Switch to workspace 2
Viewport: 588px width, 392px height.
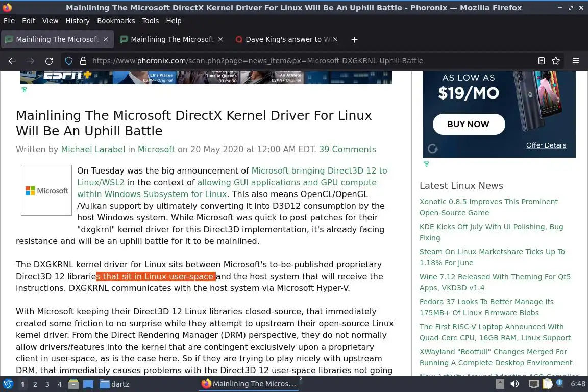coord(35,384)
